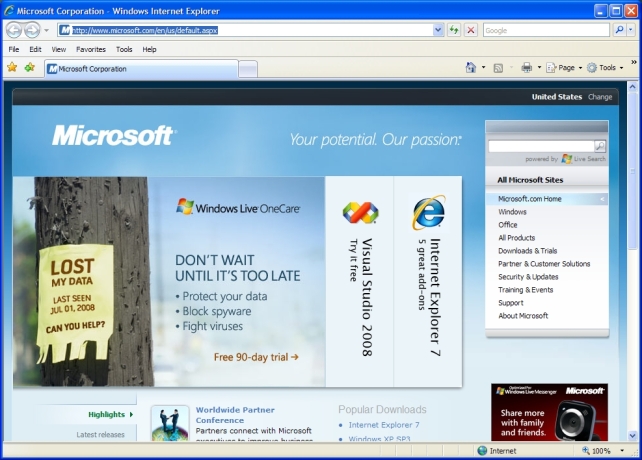
Task: Expand the zoom level dropdown arrow
Action: (622, 451)
